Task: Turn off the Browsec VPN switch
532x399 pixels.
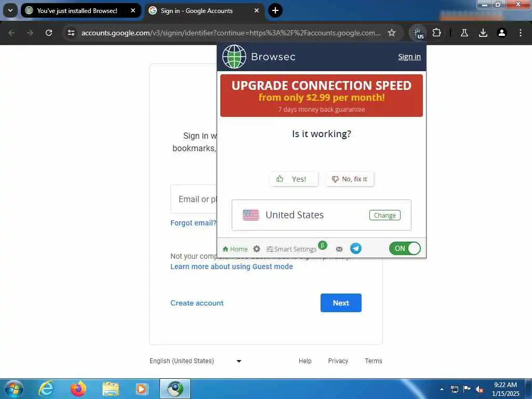Action: coord(405,248)
